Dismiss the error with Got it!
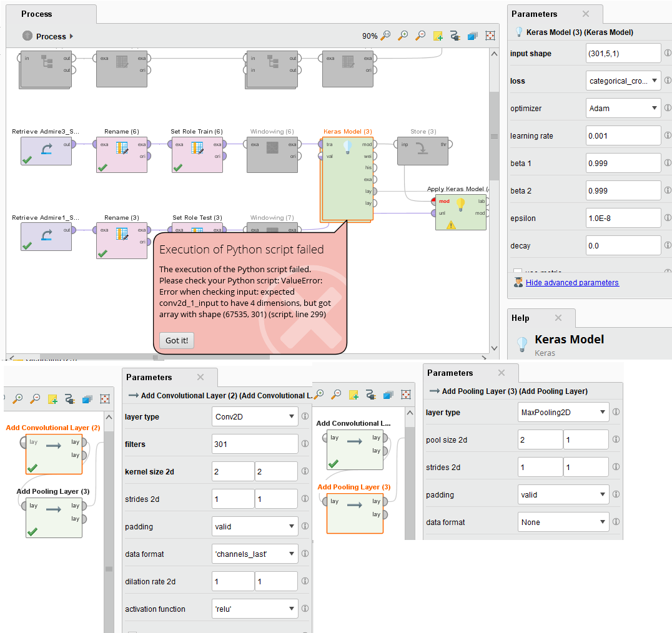672x633 pixels. pyautogui.click(x=177, y=340)
